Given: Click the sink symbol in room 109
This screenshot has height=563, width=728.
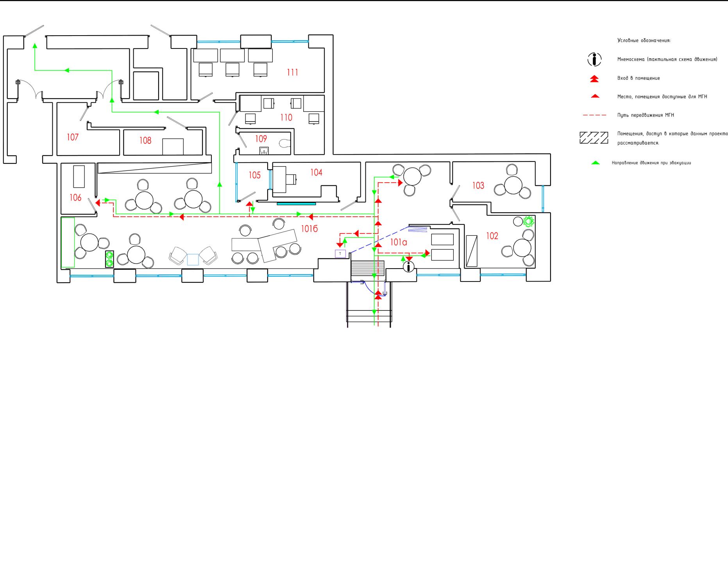Looking at the screenshot, I should point(264,150).
